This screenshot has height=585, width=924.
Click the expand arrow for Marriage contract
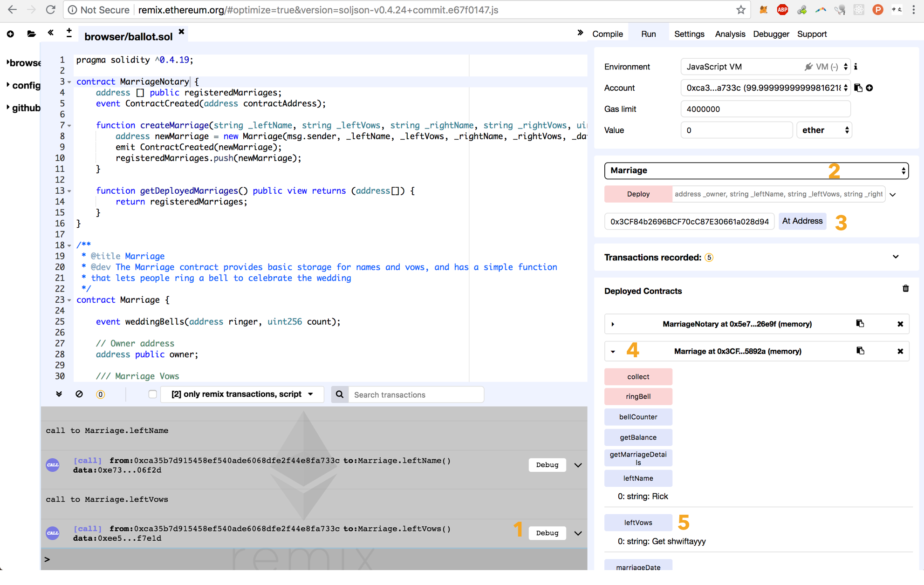613,351
